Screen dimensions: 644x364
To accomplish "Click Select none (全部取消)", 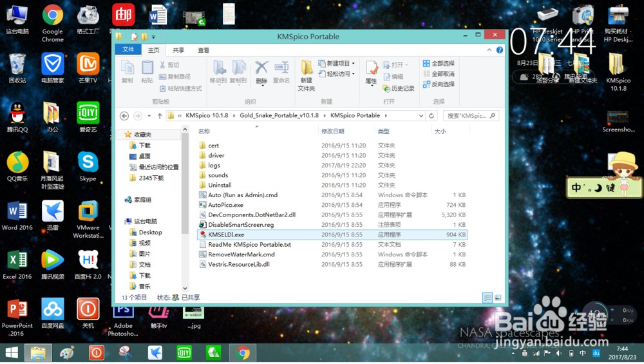I will pyautogui.click(x=439, y=74).
